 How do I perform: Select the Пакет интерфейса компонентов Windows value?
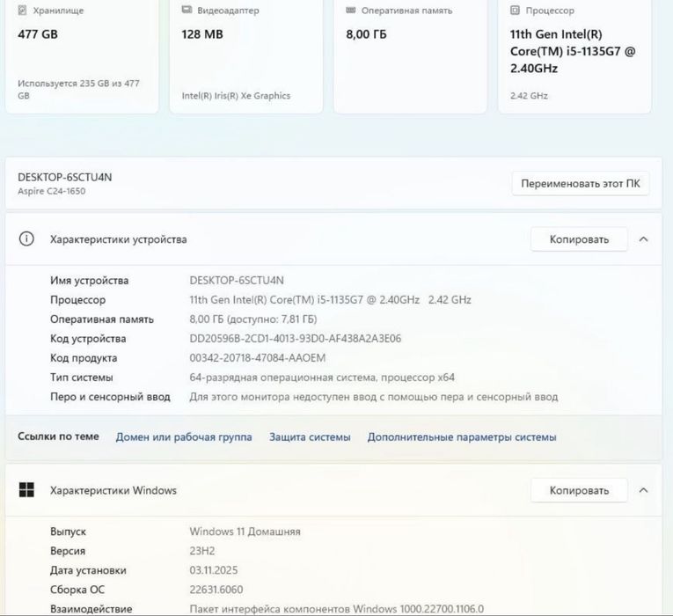pyautogui.click(x=336, y=609)
